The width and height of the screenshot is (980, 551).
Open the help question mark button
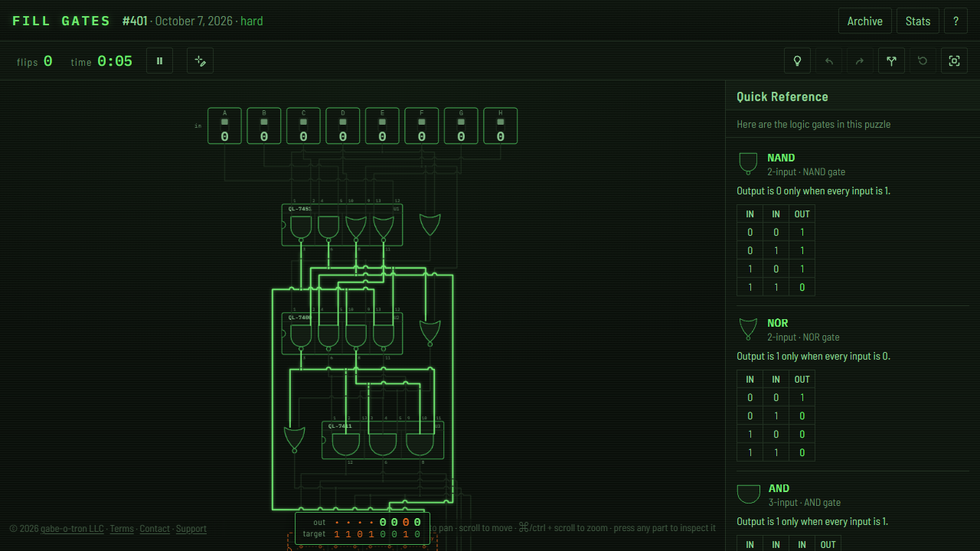coord(955,21)
